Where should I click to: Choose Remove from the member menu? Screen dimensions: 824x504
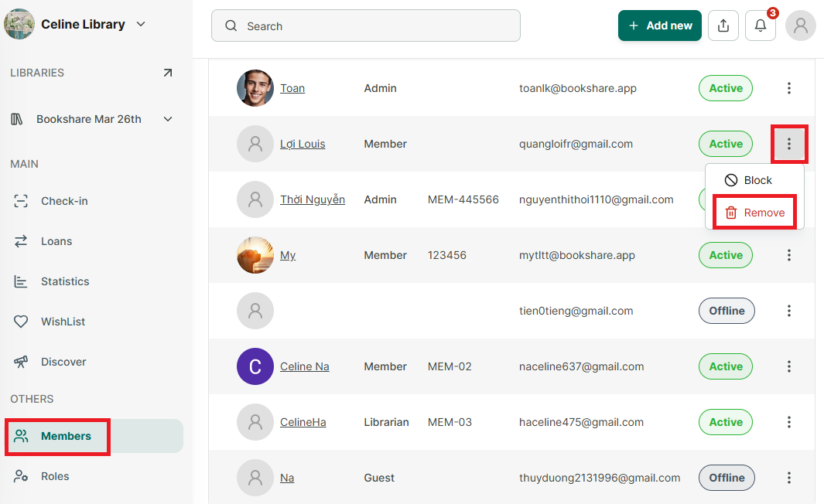click(754, 213)
